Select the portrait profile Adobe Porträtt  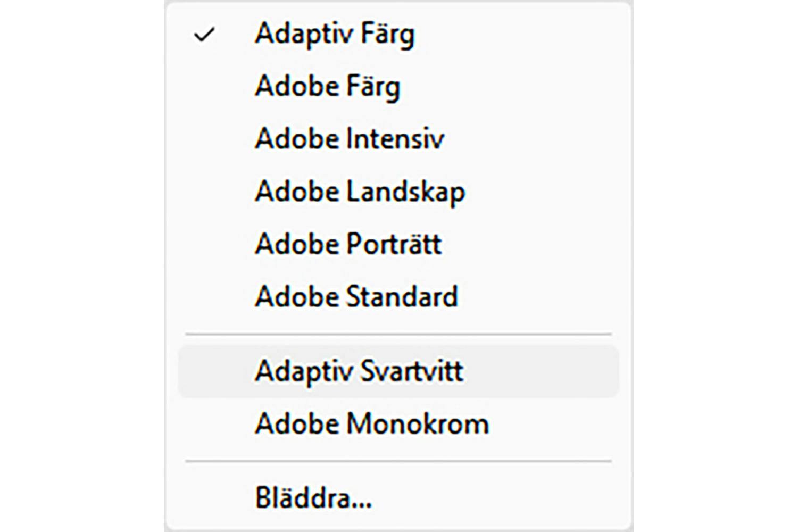pos(348,244)
